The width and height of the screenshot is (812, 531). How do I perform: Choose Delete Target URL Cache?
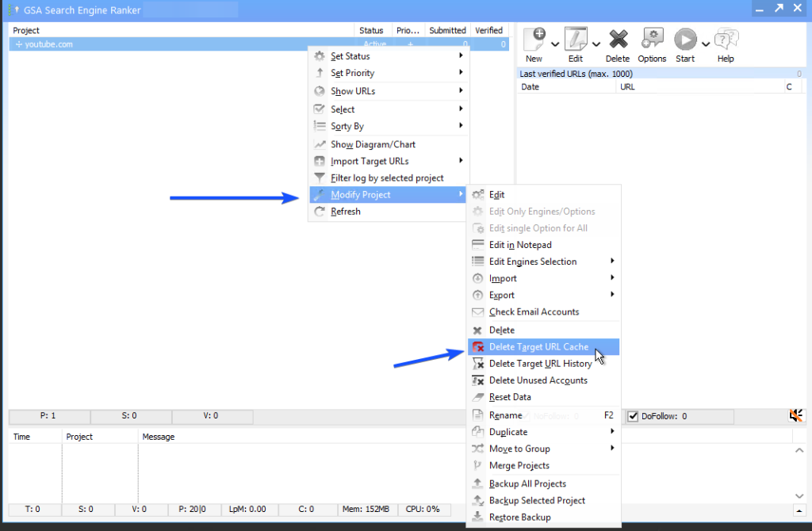coord(538,347)
